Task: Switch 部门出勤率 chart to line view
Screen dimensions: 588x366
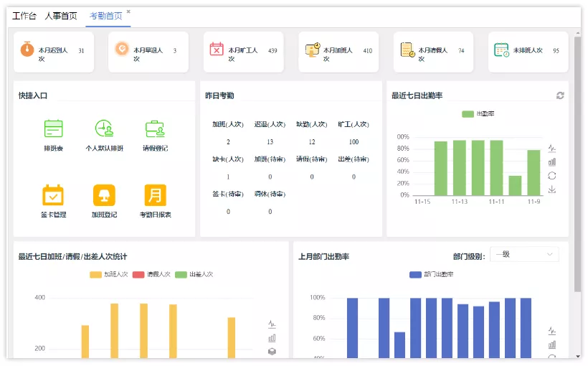Action: pos(552,331)
